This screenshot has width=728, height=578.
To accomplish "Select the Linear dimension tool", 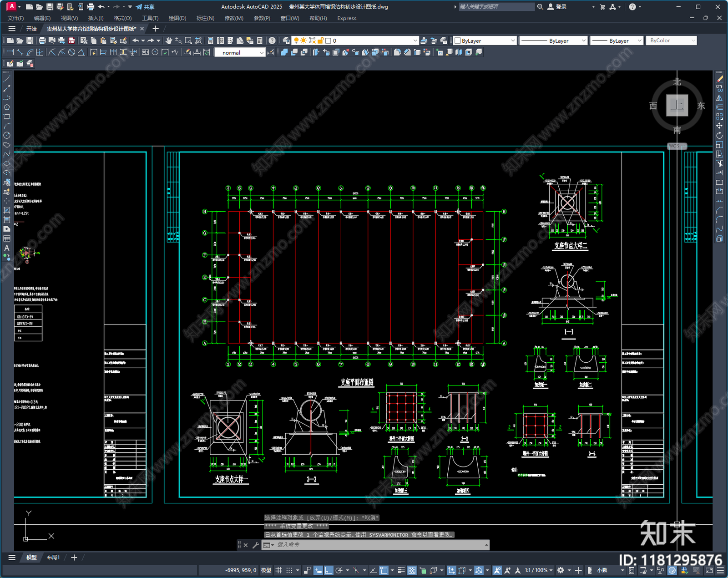I will click(10, 52).
